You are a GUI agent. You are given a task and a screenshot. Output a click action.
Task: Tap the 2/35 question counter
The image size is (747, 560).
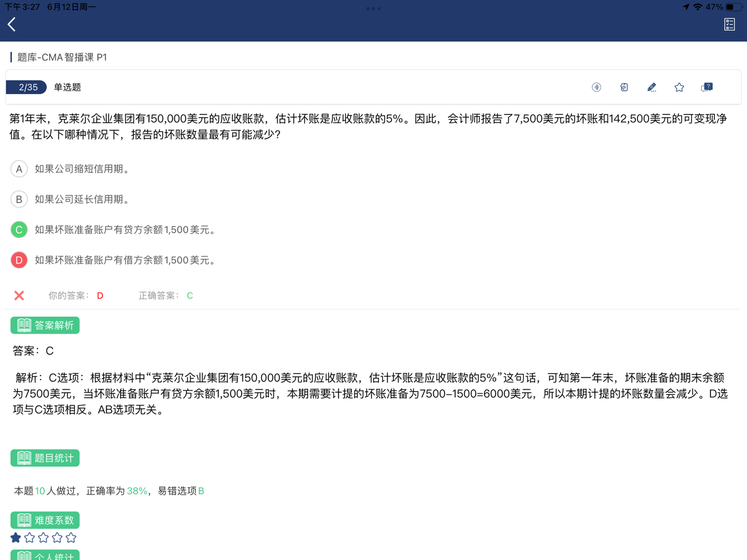(27, 87)
